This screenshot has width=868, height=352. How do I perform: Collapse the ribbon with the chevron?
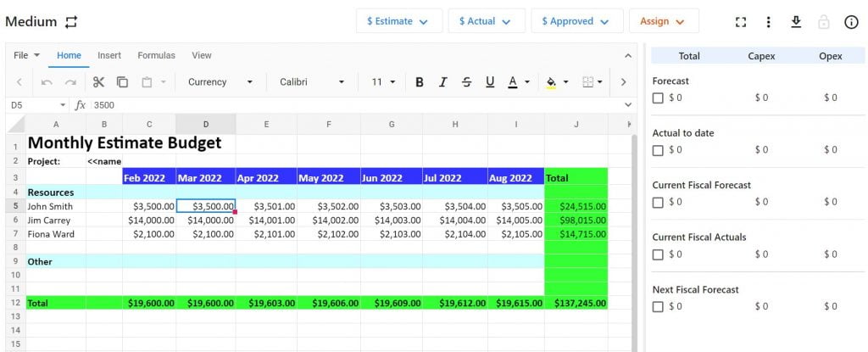pyautogui.click(x=628, y=55)
